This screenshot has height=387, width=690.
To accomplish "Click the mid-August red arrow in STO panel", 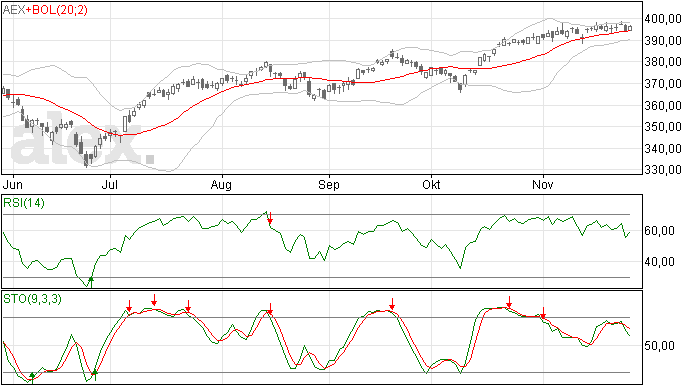I will pos(270,309).
